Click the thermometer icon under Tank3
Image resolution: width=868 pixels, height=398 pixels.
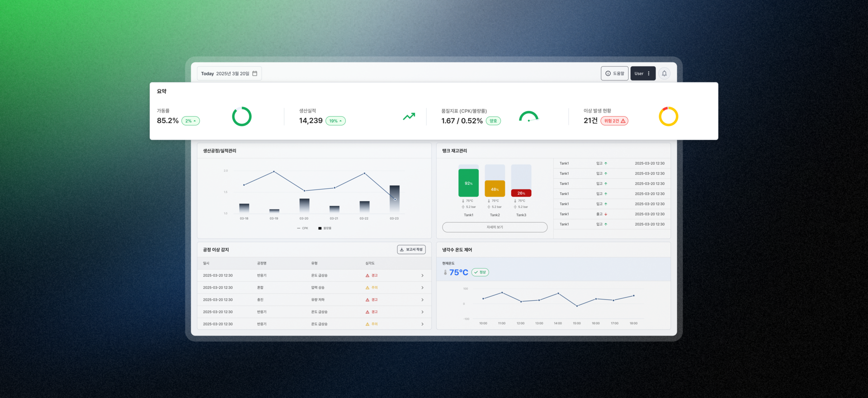515,201
